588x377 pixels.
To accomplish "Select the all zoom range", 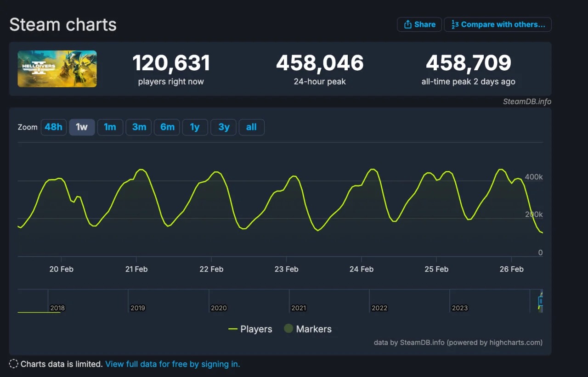I will tap(251, 127).
